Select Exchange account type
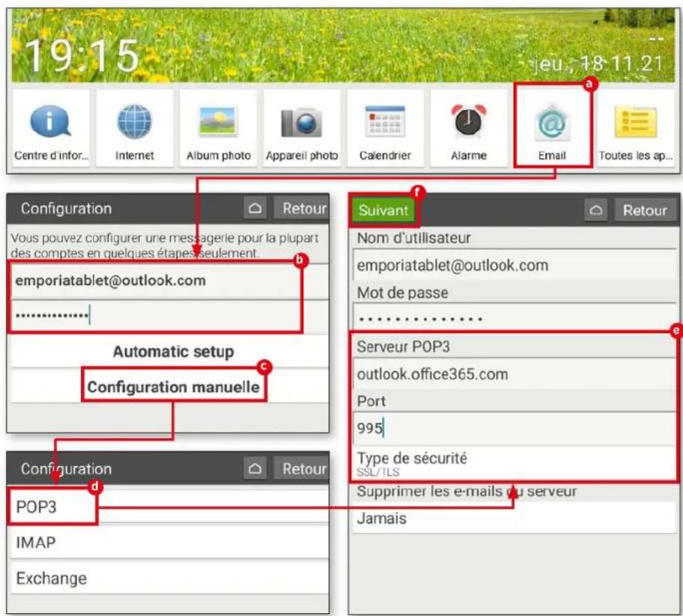 point(170,578)
